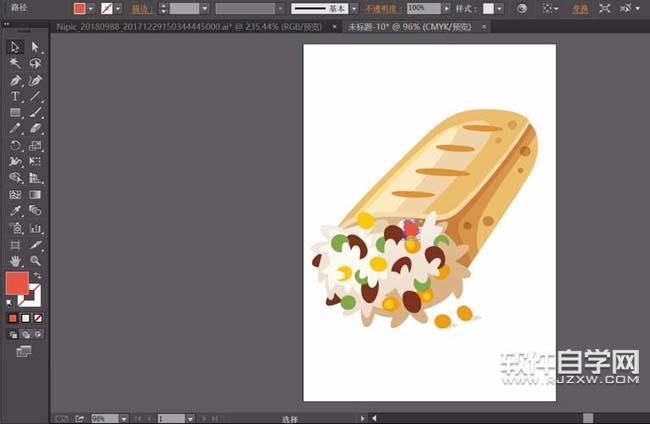Image resolution: width=650 pixels, height=424 pixels.
Task: Select the Slice tool
Action: point(35,245)
